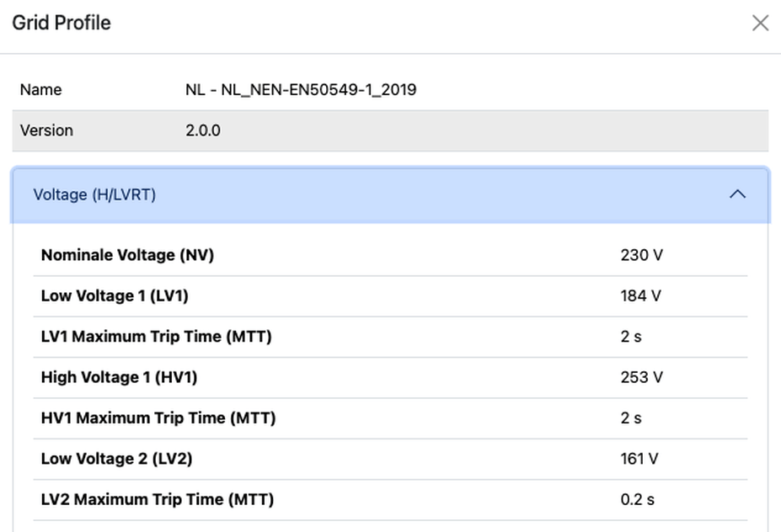
Task: Select LV1 trip time 2 s value
Action: coord(631,337)
